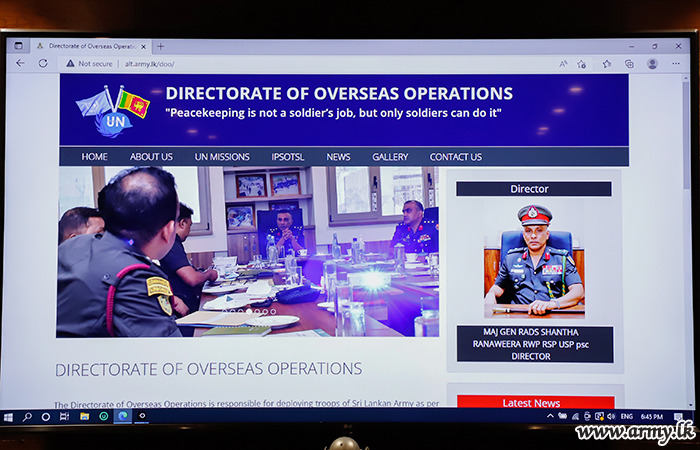Viewport: 700px width, 450px height.
Task: Click the Not secure warning icon
Action: [70, 64]
